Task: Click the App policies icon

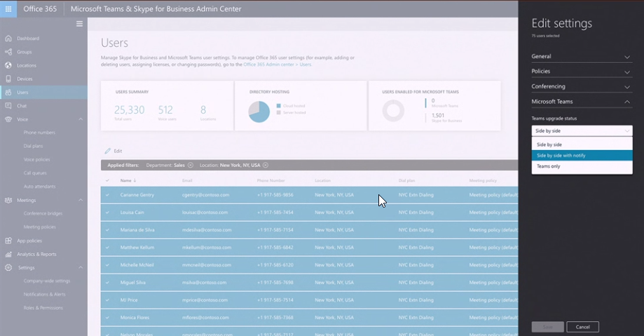Action: coord(8,241)
